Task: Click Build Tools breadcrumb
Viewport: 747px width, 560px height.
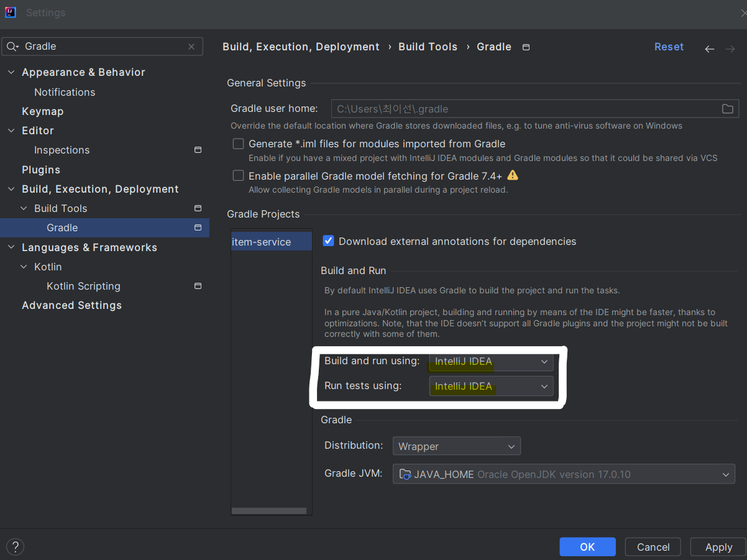Action: click(428, 47)
